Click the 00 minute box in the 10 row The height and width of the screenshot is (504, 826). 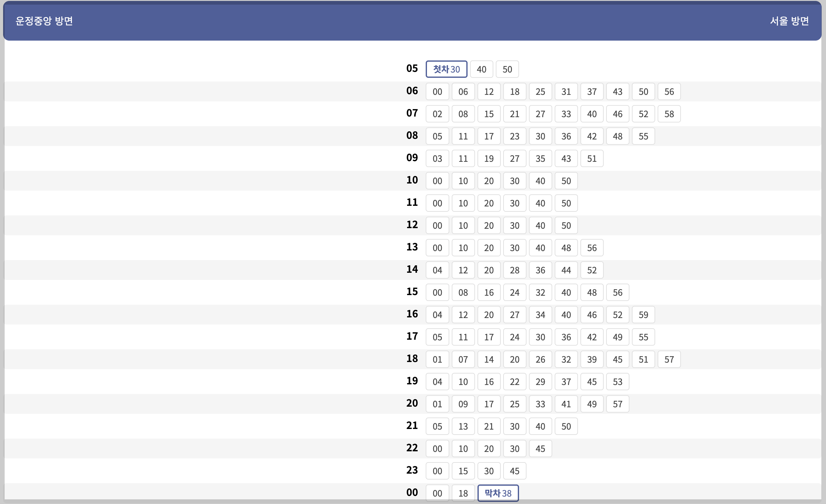click(x=437, y=181)
